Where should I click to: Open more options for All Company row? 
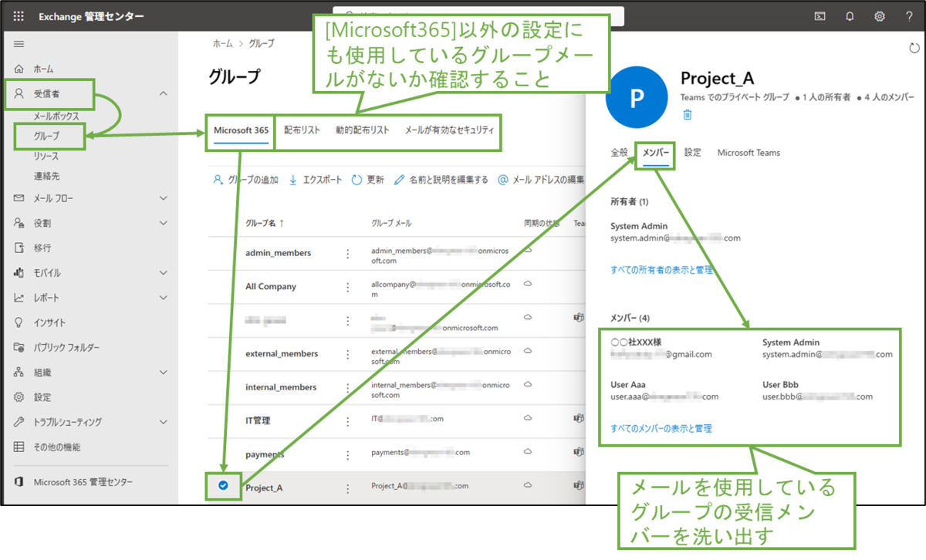(x=348, y=286)
